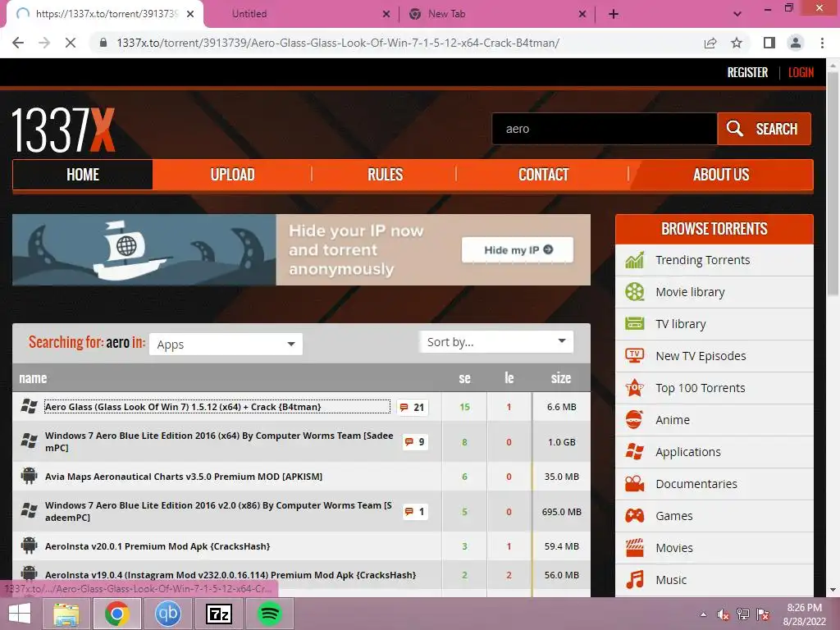Open the CONTACT menu item
Screen dimensions: 840x630
pyautogui.click(x=543, y=175)
